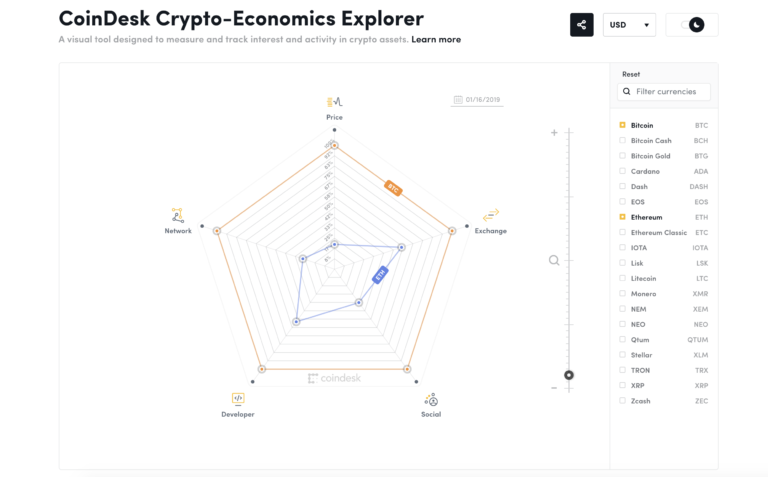This screenshot has width=768, height=477.
Task: Click the zoom slider handle
Action: pos(569,375)
